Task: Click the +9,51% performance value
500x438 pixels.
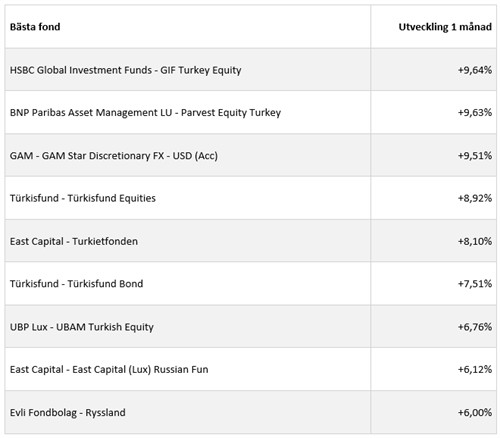Action: pyautogui.click(x=475, y=156)
